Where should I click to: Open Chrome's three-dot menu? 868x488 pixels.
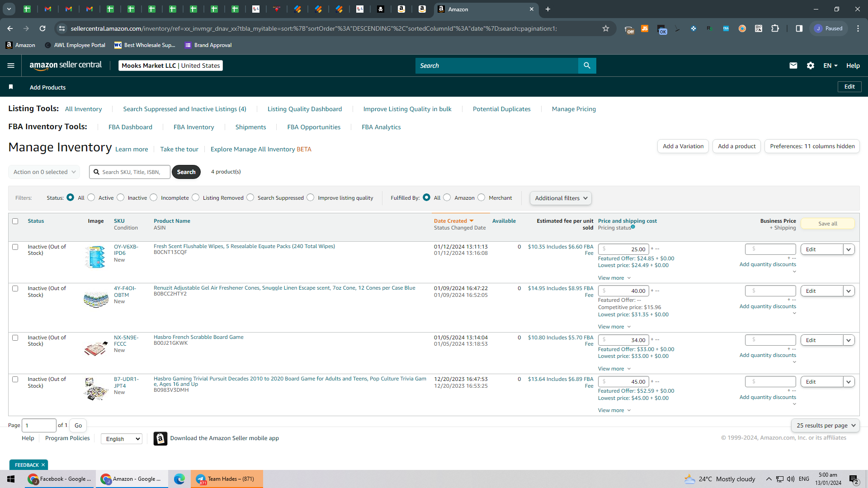point(858,28)
